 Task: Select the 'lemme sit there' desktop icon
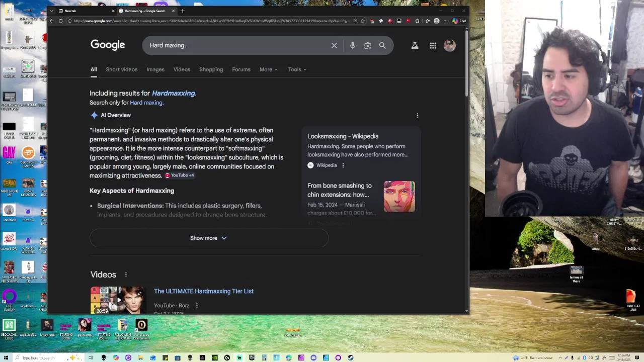(577, 275)
